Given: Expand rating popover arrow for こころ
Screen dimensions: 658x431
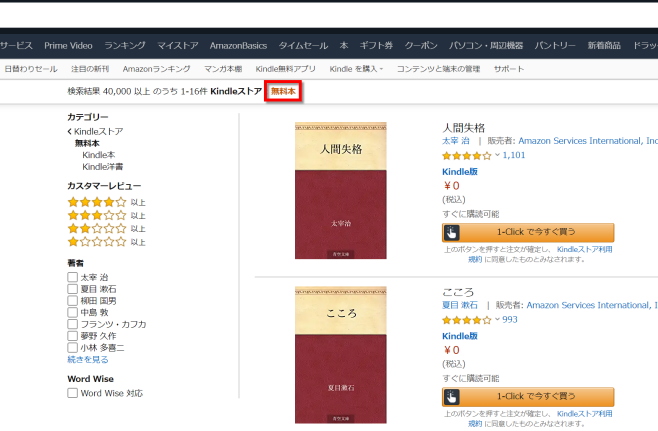Looking at the screenshot, I should (497, 320).
